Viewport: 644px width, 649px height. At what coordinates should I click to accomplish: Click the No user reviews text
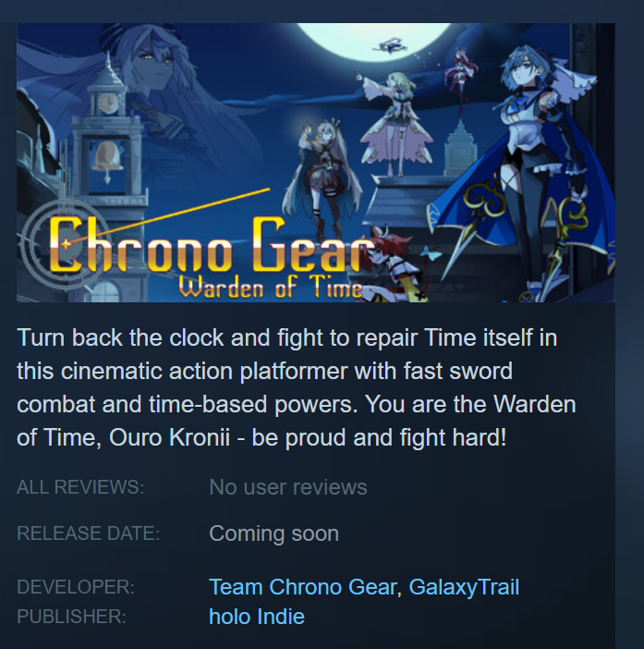coord(288,487)
